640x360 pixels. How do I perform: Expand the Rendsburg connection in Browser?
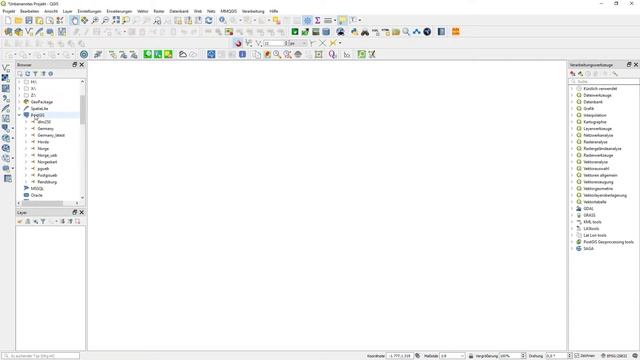point(26,182)
